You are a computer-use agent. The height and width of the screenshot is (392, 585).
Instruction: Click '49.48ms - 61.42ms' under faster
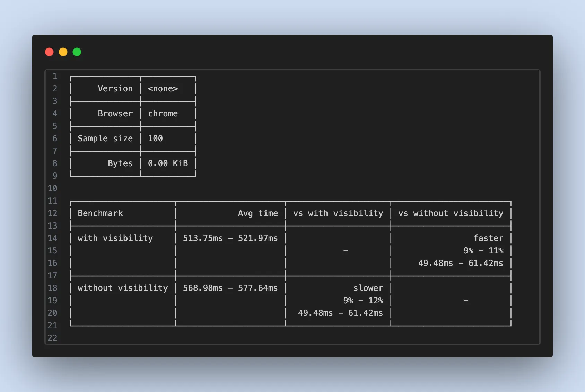click(461, 263)
